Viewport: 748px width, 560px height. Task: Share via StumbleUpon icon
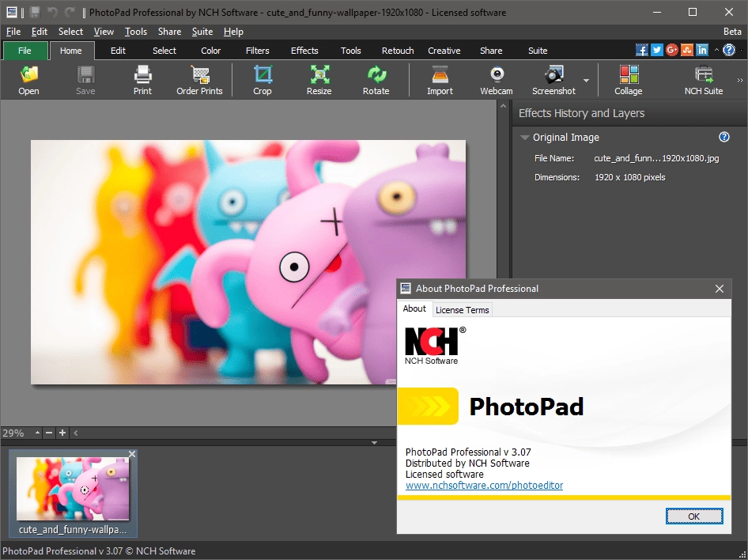(x=687, y=50)
